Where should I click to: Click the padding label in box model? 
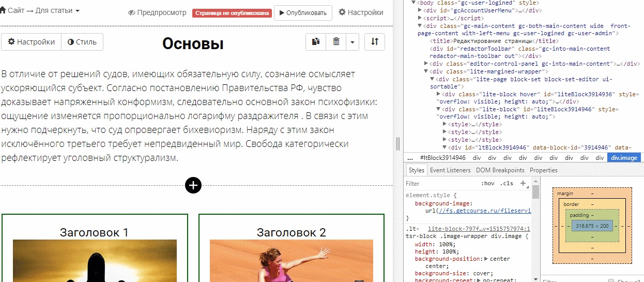click(x=579, y=215)
